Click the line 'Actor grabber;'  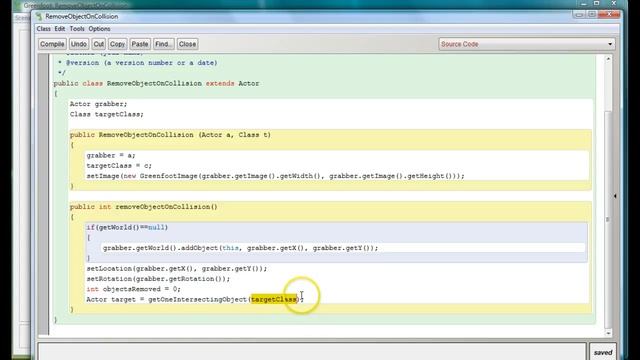[x=98, y=104]
